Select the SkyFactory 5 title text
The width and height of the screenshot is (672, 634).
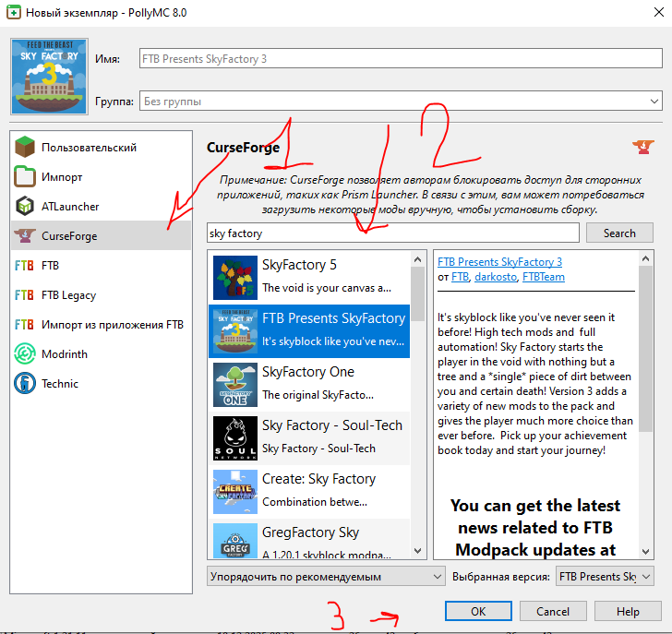pyautogui.click(x=299, y=265)
